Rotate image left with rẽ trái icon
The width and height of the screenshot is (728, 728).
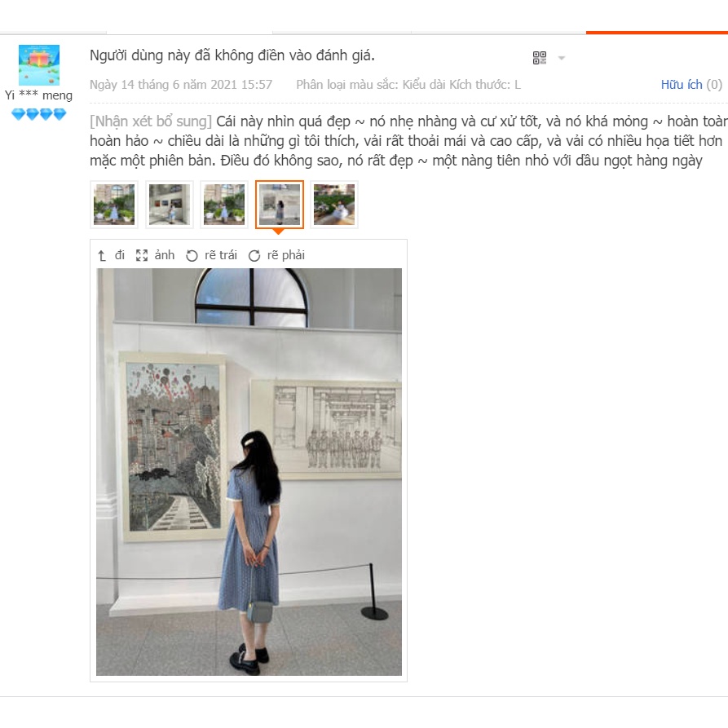pyautogui.click(x=192, y=255)
